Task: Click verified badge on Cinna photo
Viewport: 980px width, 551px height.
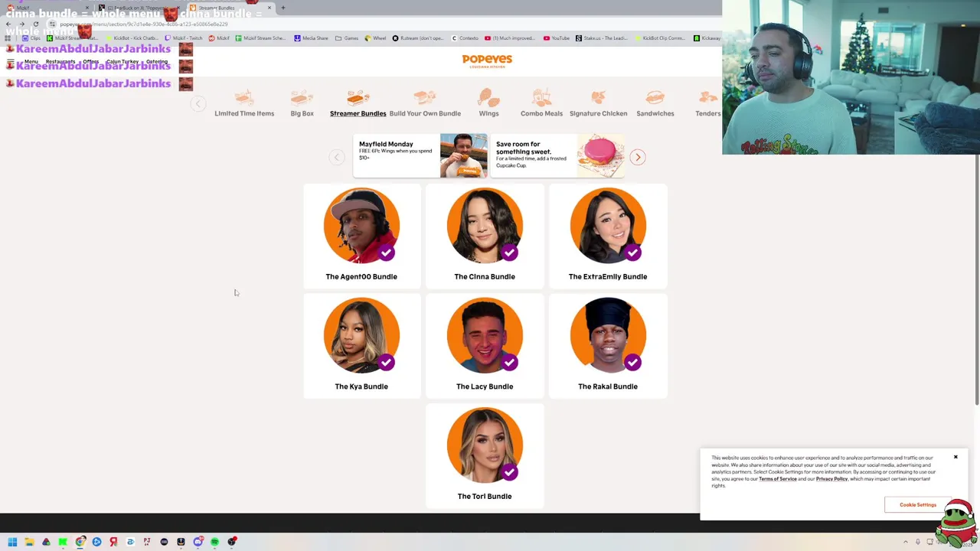Action: point(509,252)
